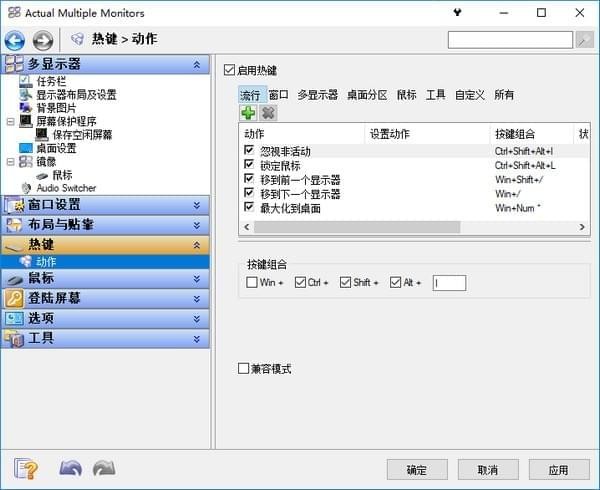The width and height of the screenshot is (600, 490).
Task: Expand the 鼠标 sidebar section
Action: 197,278
